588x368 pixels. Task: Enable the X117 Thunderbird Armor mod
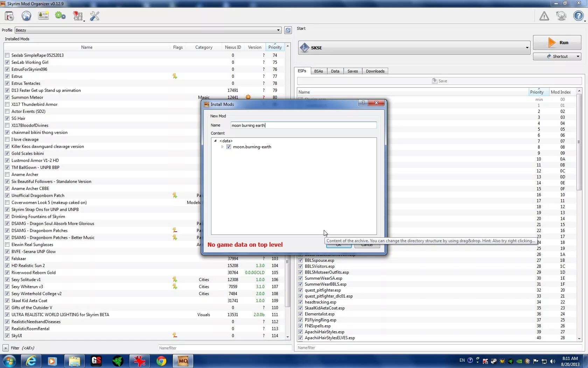[7, 104]
